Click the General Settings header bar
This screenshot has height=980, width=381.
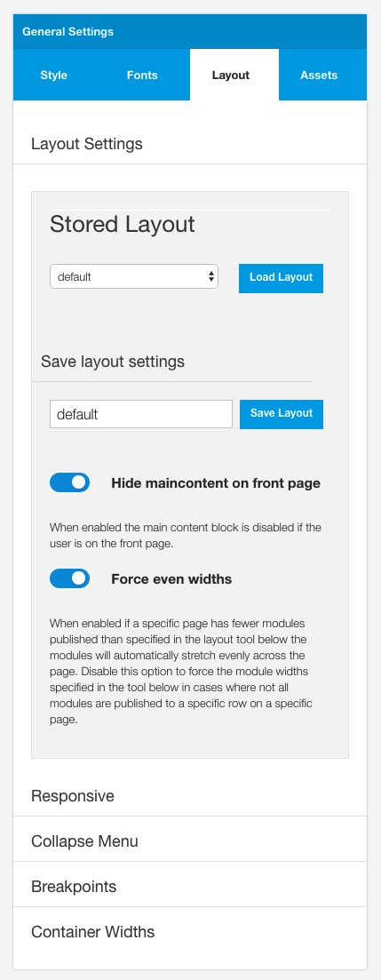point(190,31)
